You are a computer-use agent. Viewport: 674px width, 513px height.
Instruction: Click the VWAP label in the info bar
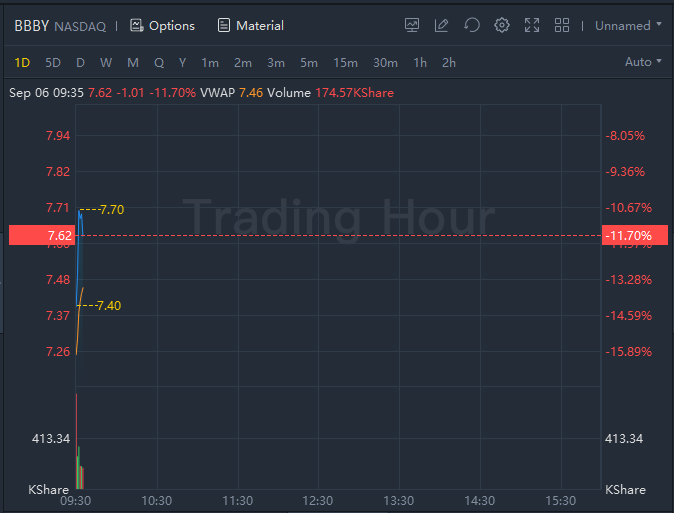click(x=217, y=93)
